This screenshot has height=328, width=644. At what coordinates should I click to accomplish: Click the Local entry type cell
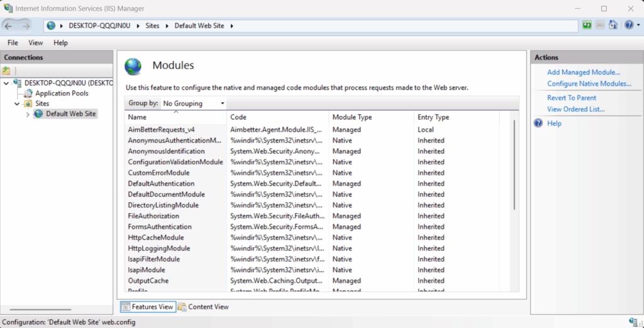(x=426, y=129)
